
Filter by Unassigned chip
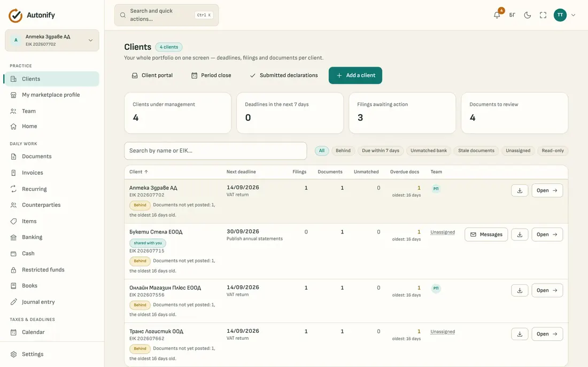[518, 151]
